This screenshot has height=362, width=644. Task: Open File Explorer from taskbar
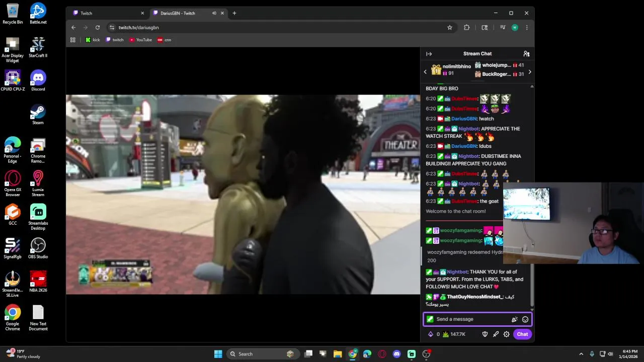338,354
